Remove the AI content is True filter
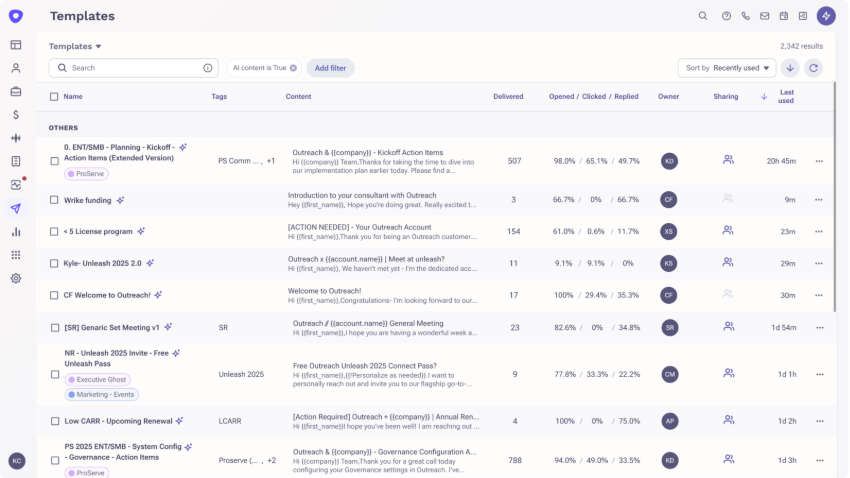Screen dimensions: 850x478 pyautogui.click(x=293, y=68)
